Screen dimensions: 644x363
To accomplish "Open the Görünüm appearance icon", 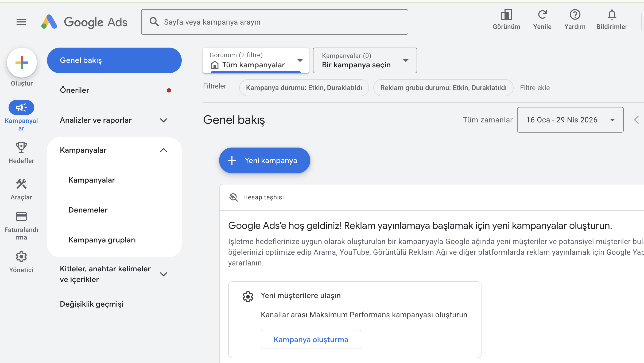I will 506,15.
